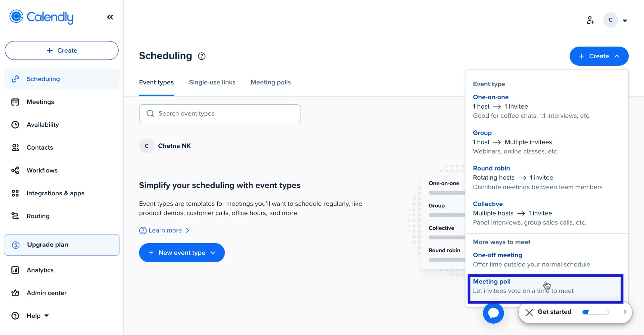Click the Upgrade plan button
Screen dimensions: 644x335
pyautogui.click(x=62, y=245)
